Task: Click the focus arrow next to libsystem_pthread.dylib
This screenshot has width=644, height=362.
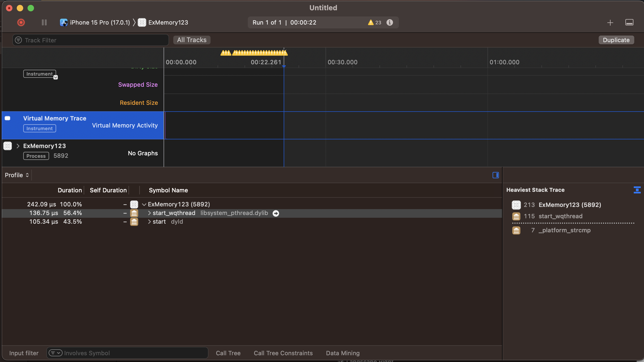Action: [276, 213]
